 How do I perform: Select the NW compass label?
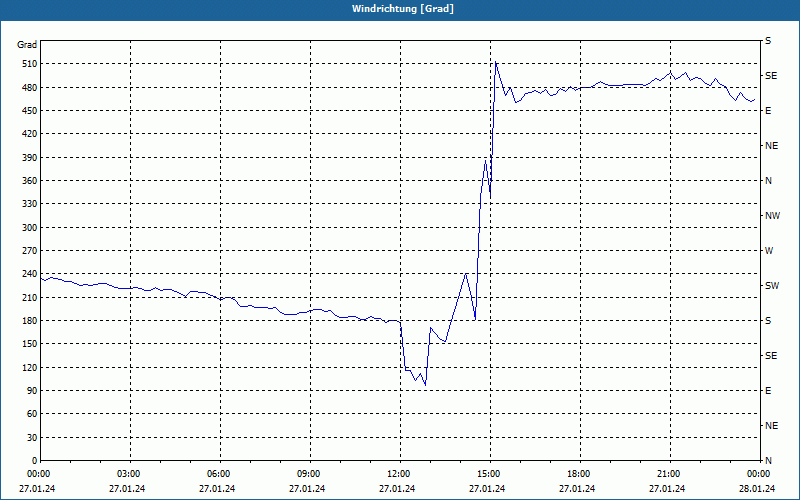[x=772, y=216]
